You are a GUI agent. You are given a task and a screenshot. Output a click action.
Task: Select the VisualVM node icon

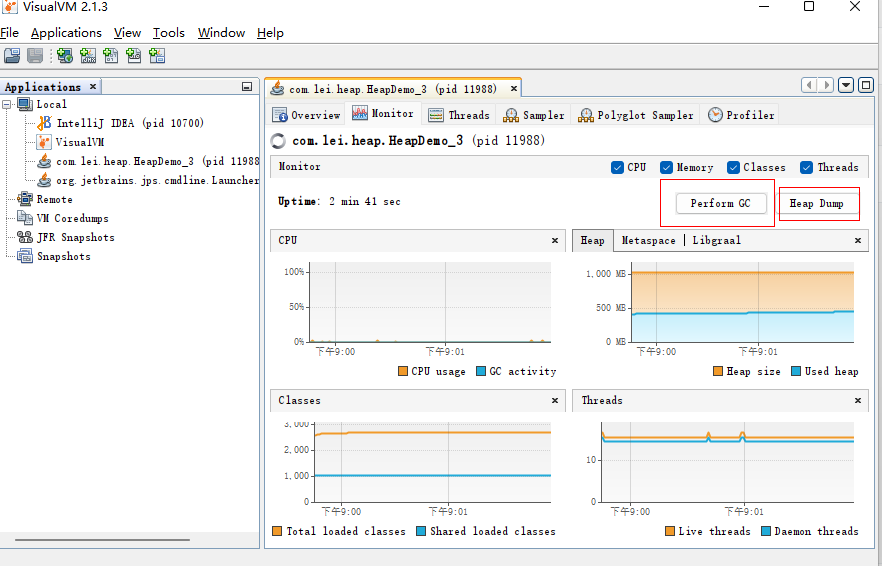click(44, 142)
